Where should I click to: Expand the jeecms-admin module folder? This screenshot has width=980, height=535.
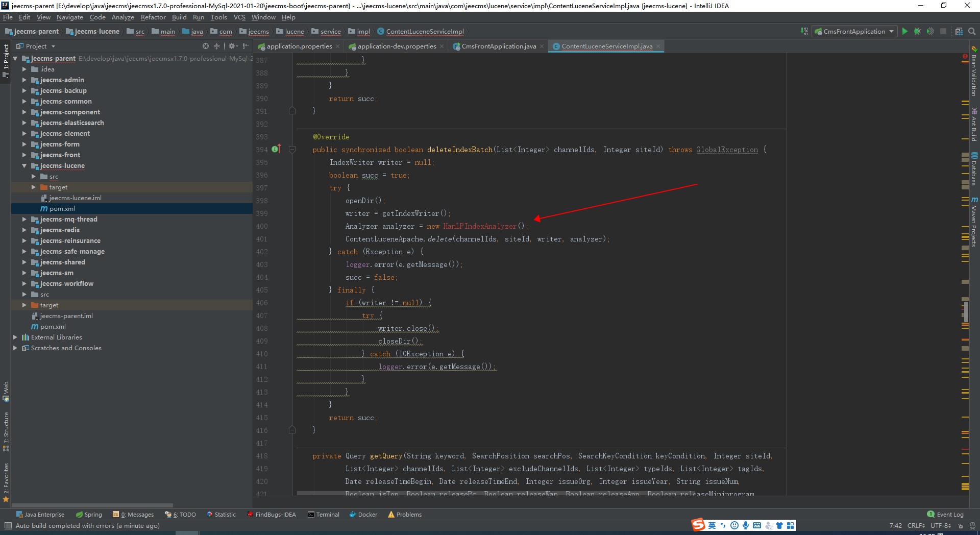[24, 80]
